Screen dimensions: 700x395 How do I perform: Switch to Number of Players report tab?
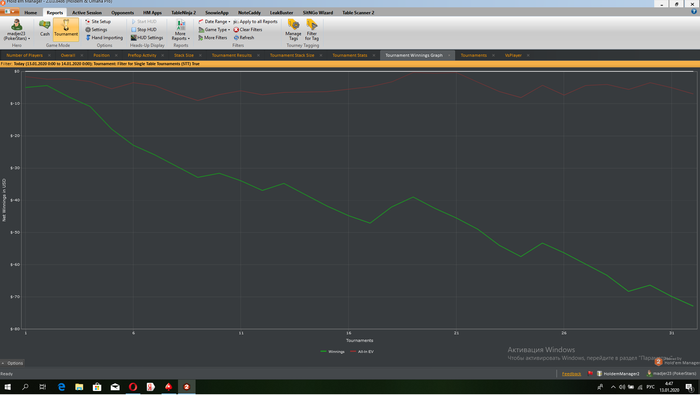tap(24, 55)
